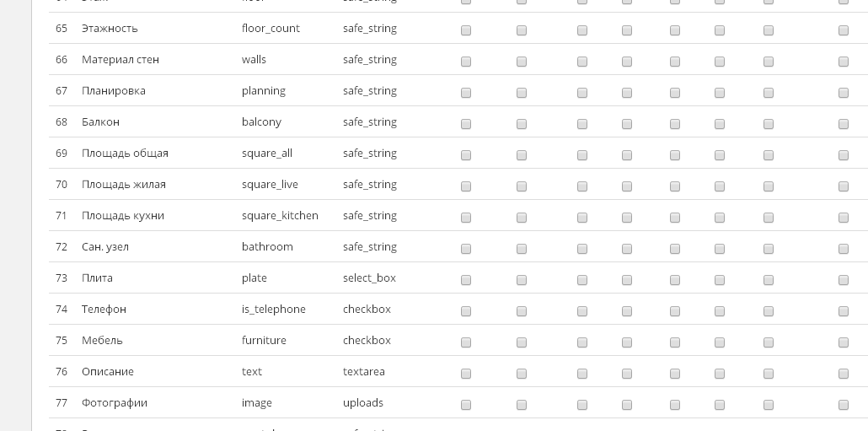
Task: Check the first checkbox in the Фотографии row
Action: pyautogui.click(x=465, y=405)
